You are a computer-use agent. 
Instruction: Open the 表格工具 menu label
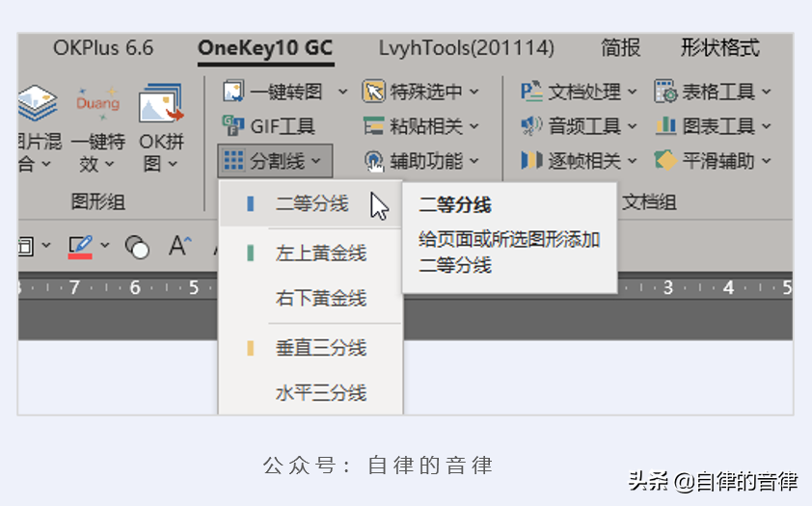point(718,93)
